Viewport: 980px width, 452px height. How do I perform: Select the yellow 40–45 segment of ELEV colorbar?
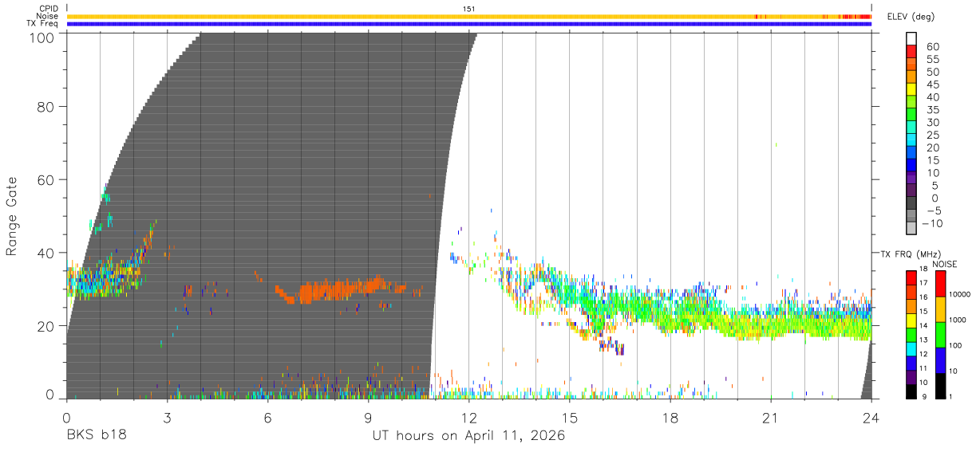(912, 90)
